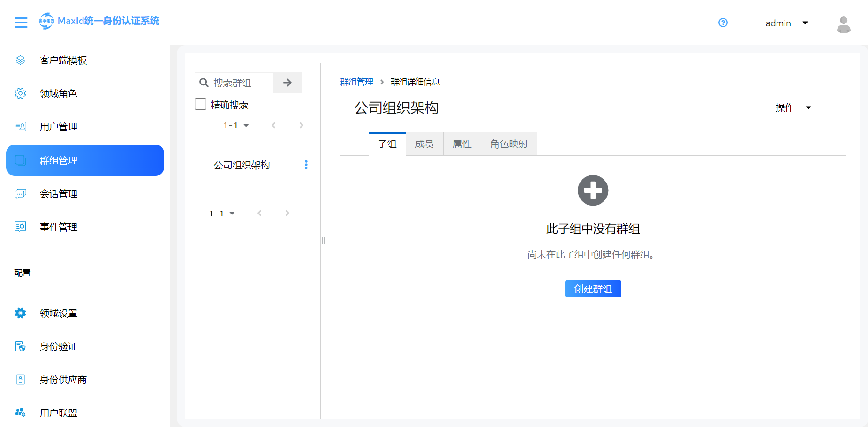Click the panel splitter handle
The width and height of the screenshot is (868, 427).
pos(323,241)
